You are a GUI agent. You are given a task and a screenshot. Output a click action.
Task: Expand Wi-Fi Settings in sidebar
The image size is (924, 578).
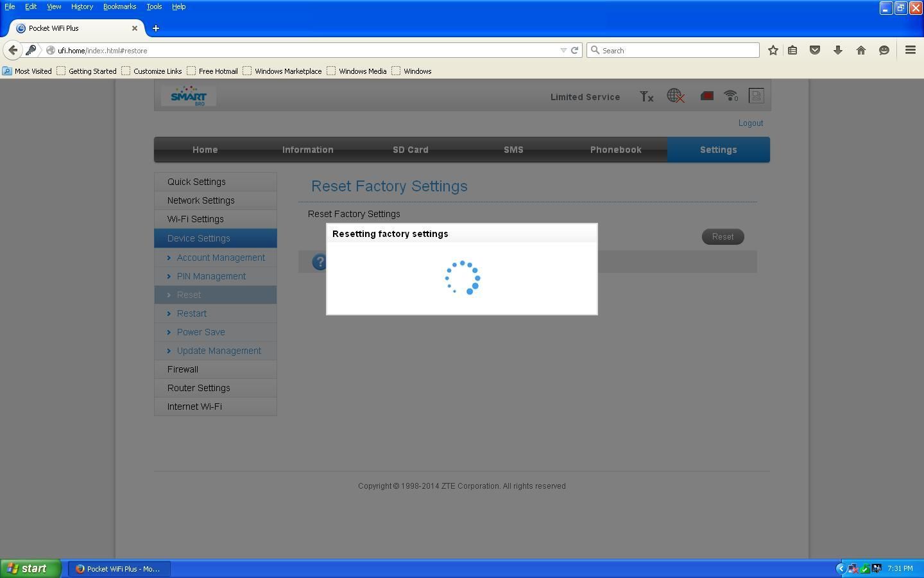pos(196,219)
